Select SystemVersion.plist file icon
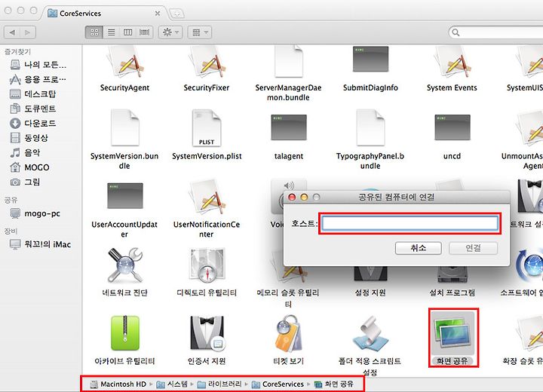The width and height of the screenshot is (543, 392). (x=207, y=127)
